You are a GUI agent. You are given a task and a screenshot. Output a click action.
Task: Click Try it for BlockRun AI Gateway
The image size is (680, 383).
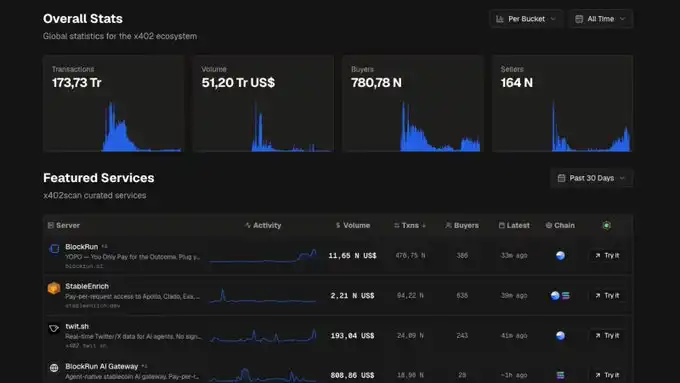tap(607, 375)
